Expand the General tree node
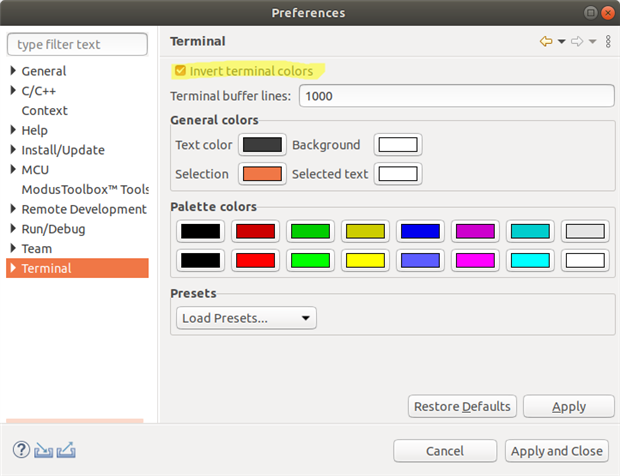The height and width of the screenshot is (476, 620). pos(13,71)
